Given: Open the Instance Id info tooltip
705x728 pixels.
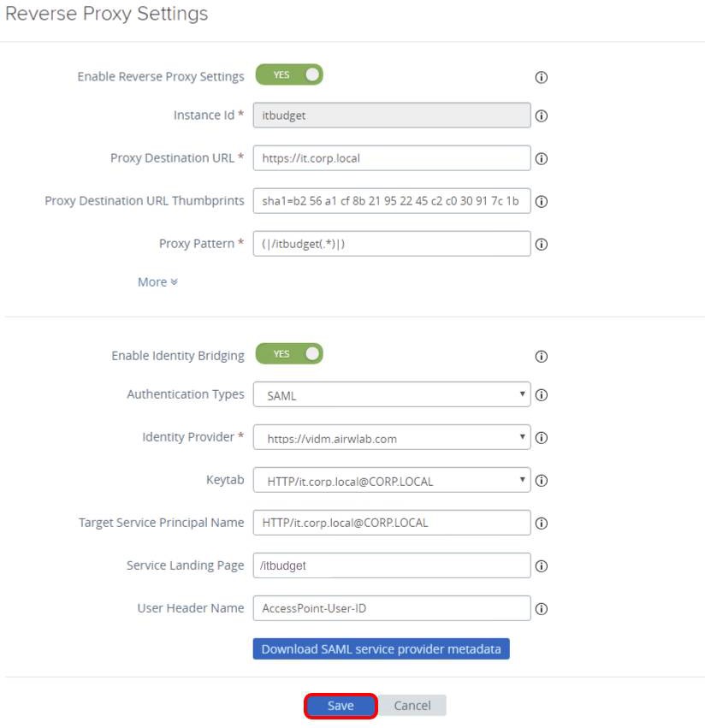Looking at the screenshot, I should point(541,115).
